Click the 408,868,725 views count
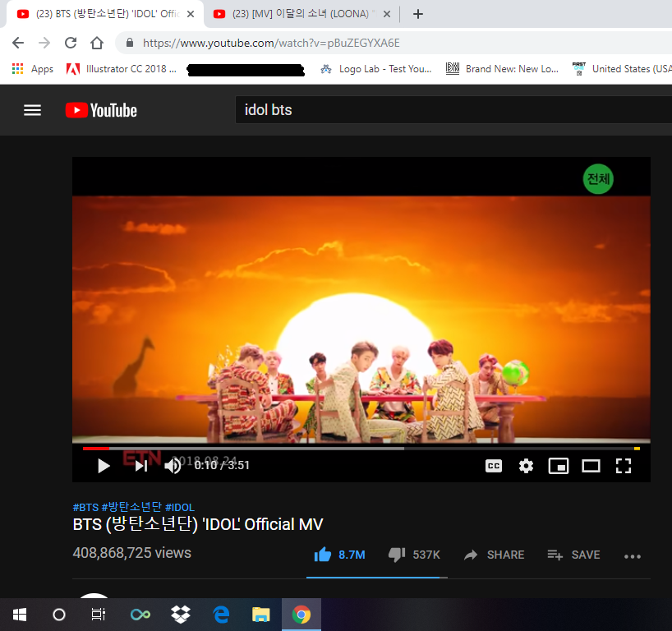672x631 pixels. click(132, 553)
